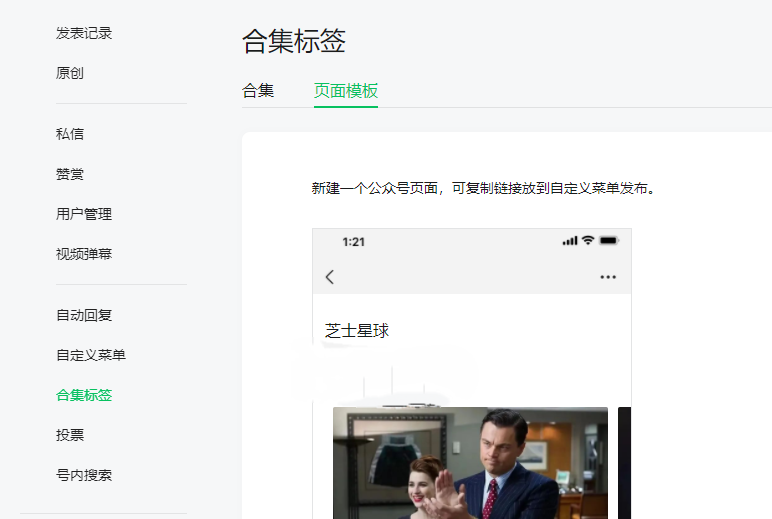Click the preview image of the clapping man

pyautogui.click(x=470, y=463)
